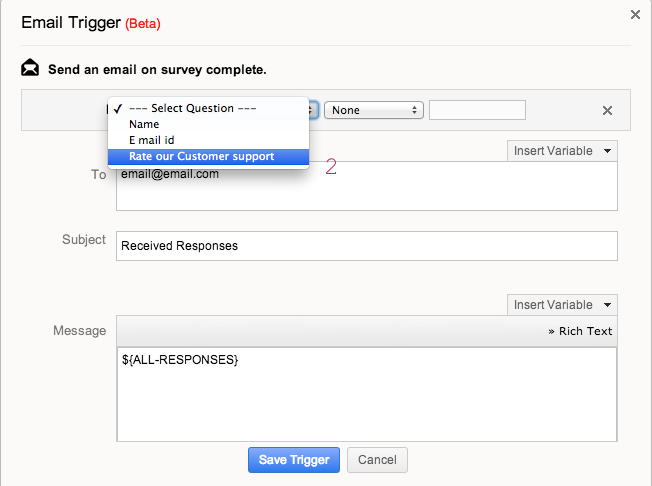Open Insert Variable dropdown above Message field

coord(562,305)
